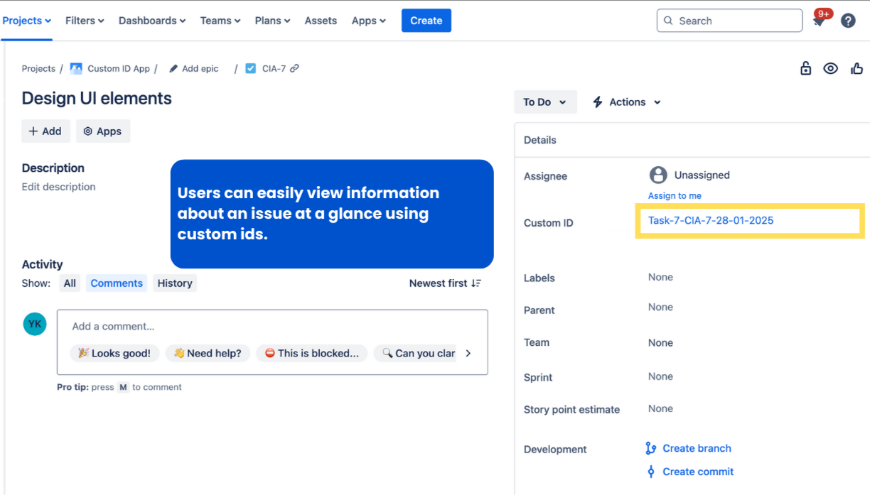Copy link icon next to CIA-7
The height and width of the screenshot is (495, 870).
pyautogui.click(x=294, y=69)
